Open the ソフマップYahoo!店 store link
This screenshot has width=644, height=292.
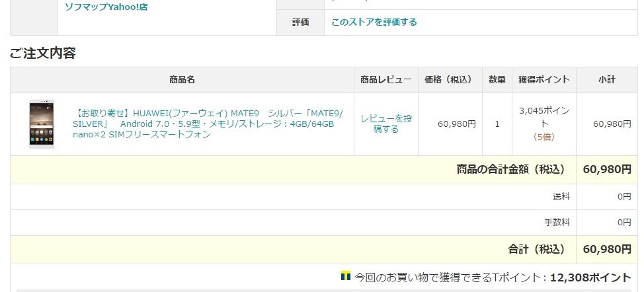click(106, 7)
